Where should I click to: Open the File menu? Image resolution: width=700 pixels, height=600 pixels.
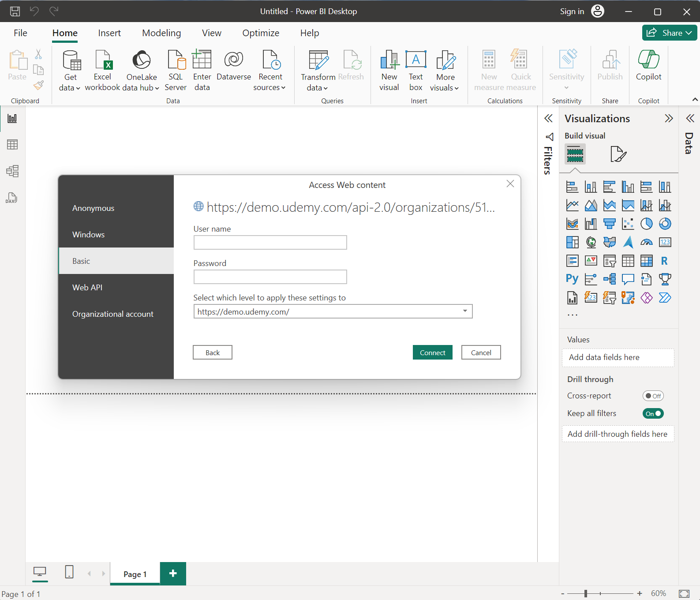20,33
